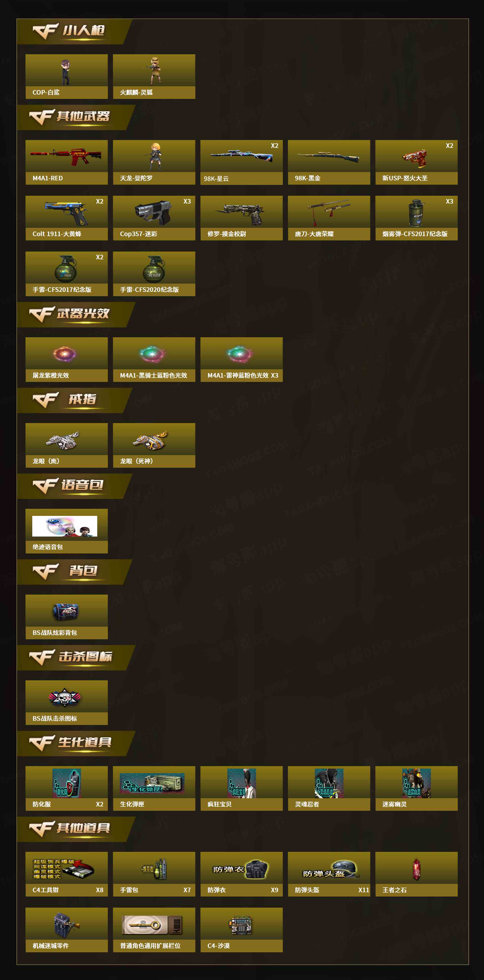Pick the M4A1-雷神蓝粉色光效 item
This screenshot has height=980, width=484.
241,359
